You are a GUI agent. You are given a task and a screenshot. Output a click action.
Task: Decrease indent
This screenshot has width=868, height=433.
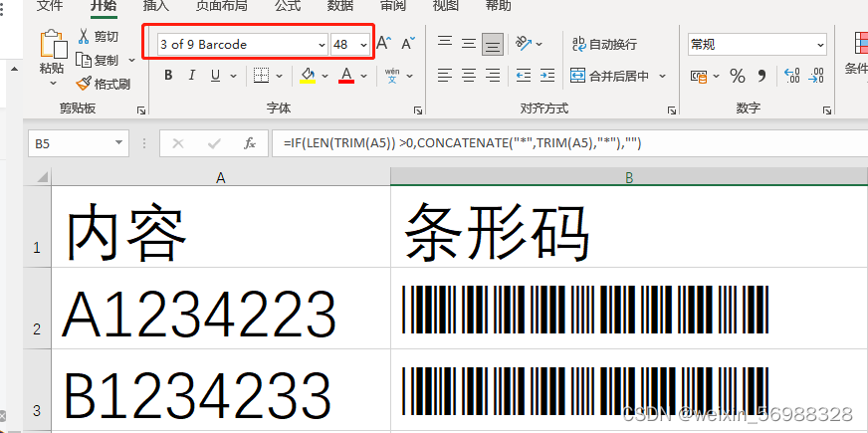tap(524, 76)
